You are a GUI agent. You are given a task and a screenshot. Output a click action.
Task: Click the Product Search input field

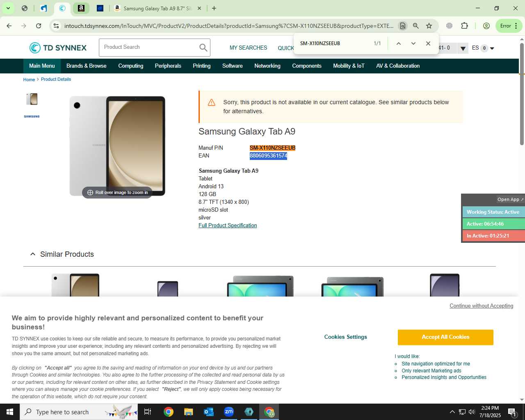tap(149, 48)
